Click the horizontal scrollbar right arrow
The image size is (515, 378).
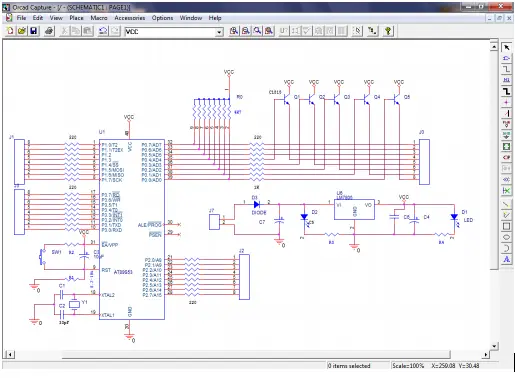coord(486,354)
